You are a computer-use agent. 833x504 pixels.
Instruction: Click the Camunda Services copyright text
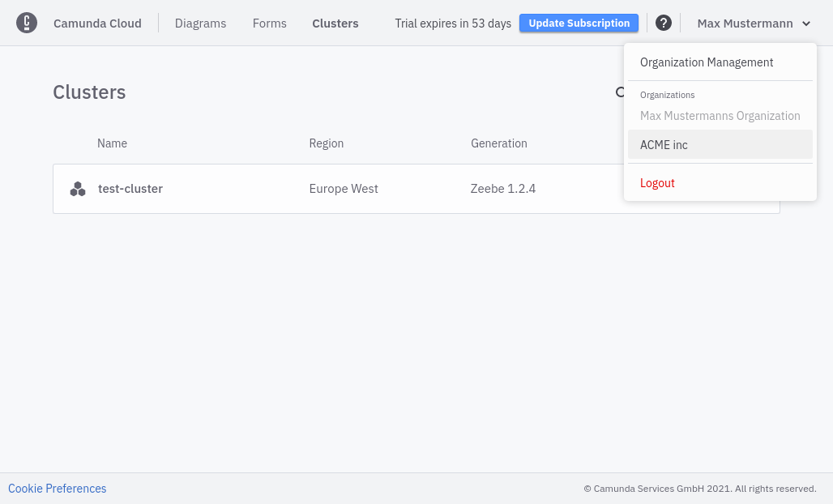point(699,488)
